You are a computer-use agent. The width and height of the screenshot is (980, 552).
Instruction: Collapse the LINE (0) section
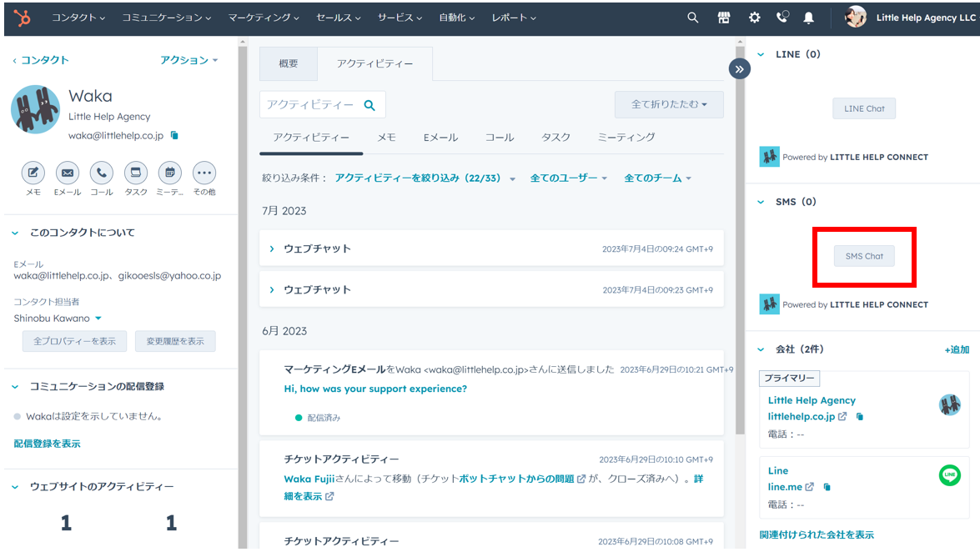click(x=761, y=54)
